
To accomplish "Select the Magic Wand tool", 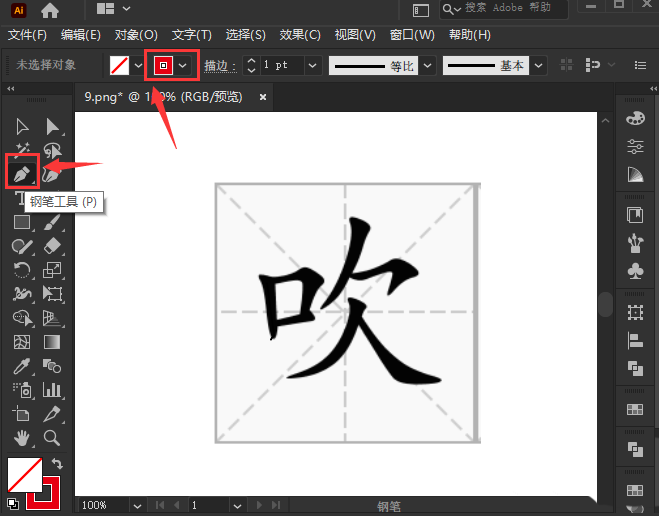I will point(22,149).
